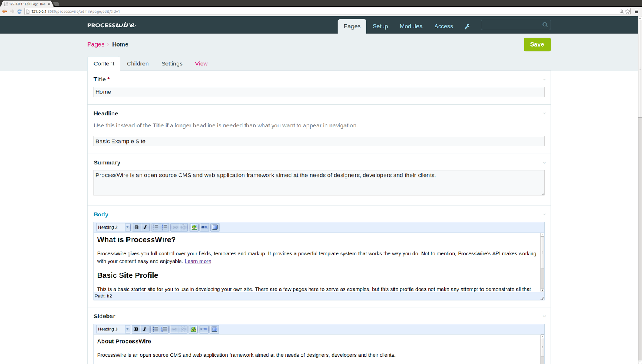The height and width of the screenshot is (364, 642).
Task: Open the Heading 3 format dropdown in Sidebar
Action: [113, 329]
